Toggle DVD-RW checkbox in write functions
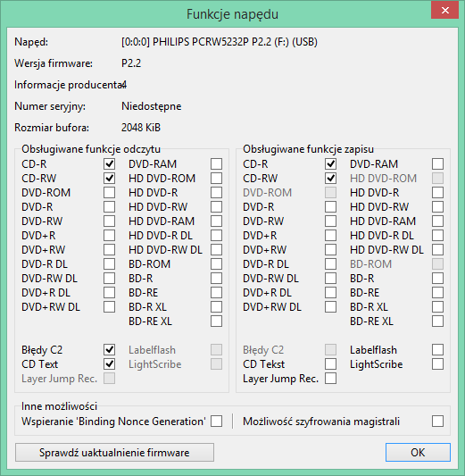Viewport: 465px width, 476px height. pyautogui.click(x=330, y=221)
